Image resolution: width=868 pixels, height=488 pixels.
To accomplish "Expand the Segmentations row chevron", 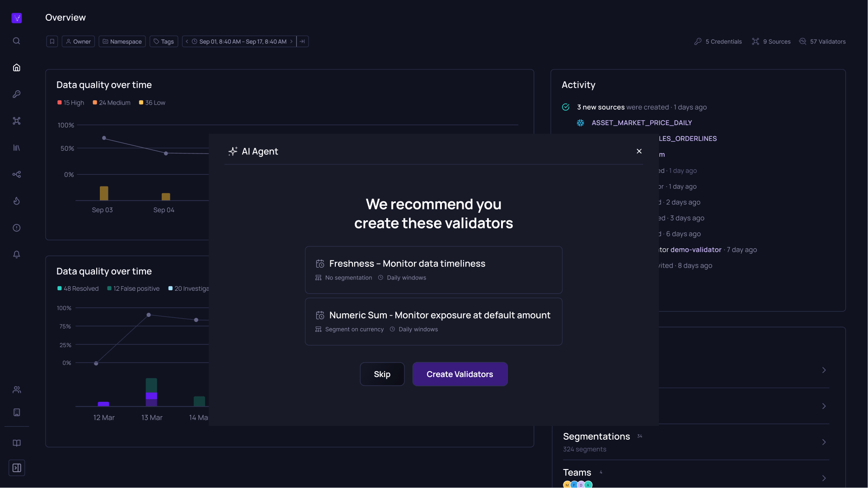I will (x=824, y=442).
